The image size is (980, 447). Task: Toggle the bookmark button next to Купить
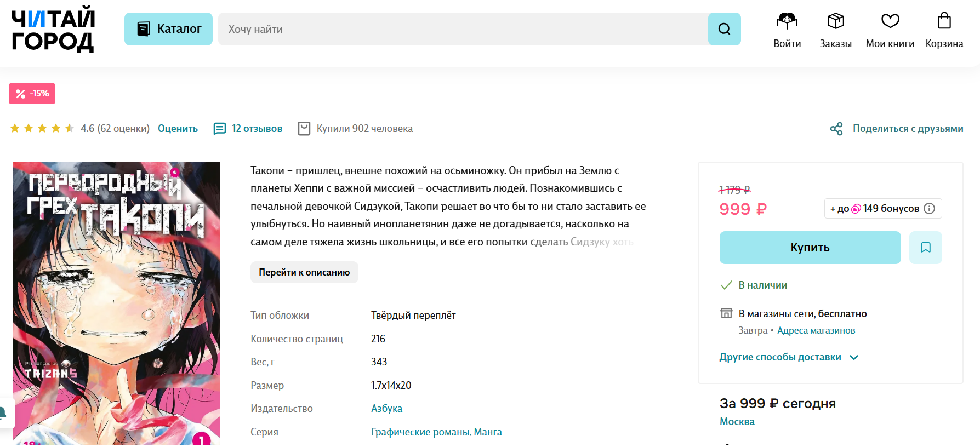click(x=925, y=248)
